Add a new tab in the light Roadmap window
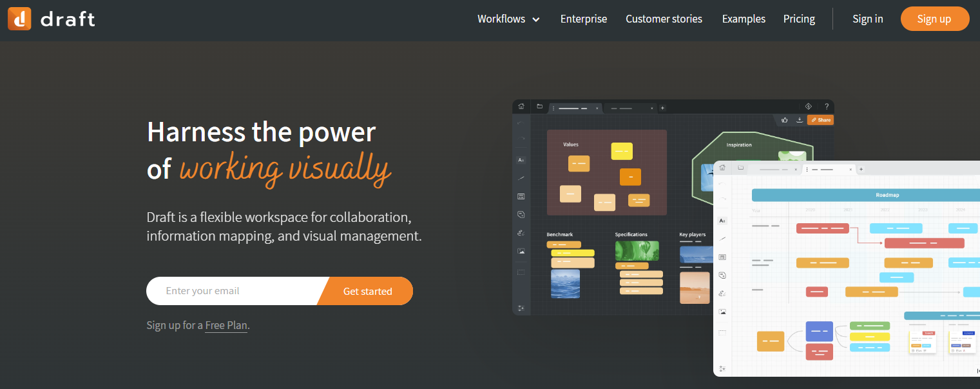This screenshot has width=980, height=389. 861,169
